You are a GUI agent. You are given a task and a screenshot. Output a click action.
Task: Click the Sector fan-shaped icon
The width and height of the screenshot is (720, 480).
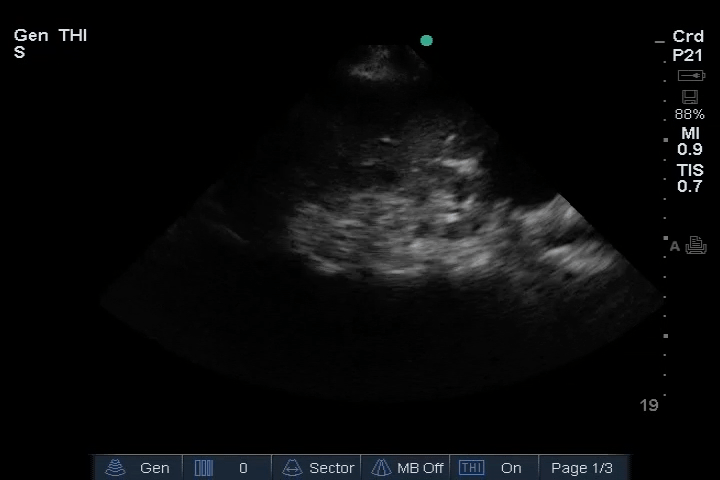click(x=293, y=468)
